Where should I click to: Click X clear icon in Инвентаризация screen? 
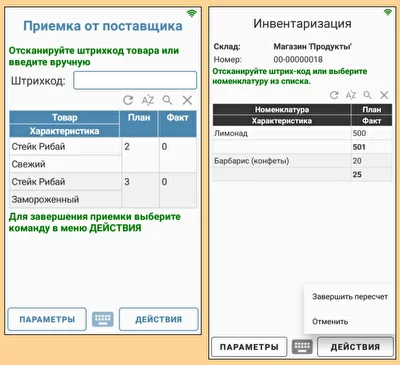click(384, 95)
